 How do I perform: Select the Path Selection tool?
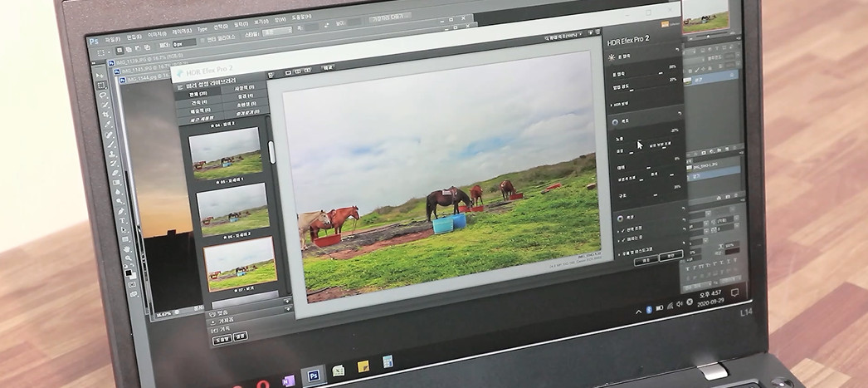[124, 230]
